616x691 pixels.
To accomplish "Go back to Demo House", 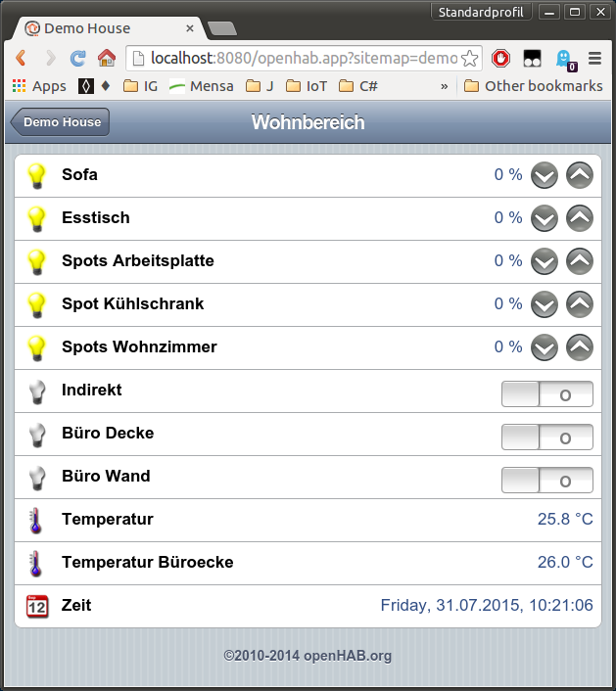I will 61,122.
